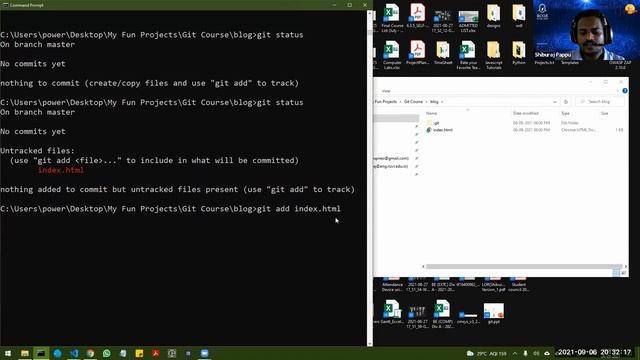Open the Gantt_Excel desktop file
This screenshot has width=640, height=360.
tap(391, 312)
